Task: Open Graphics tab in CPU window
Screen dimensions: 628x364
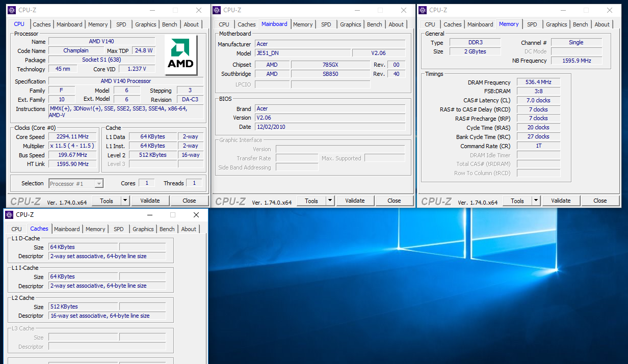Action: coord(146,24)
